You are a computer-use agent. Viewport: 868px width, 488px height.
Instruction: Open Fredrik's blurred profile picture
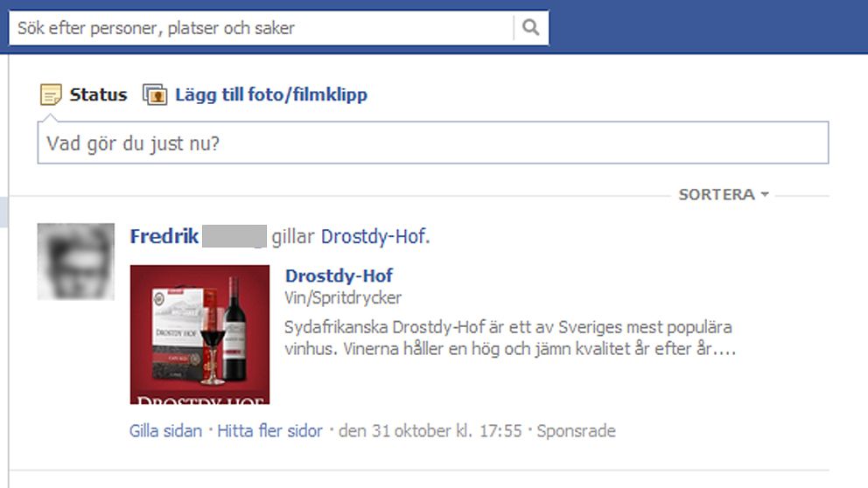(x=76, y=261)
